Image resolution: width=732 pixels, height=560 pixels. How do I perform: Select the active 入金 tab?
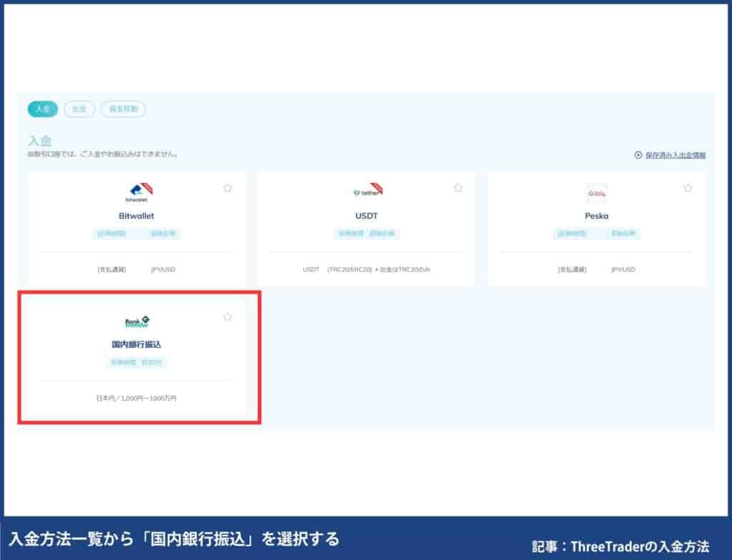click(x=44, y=109)
